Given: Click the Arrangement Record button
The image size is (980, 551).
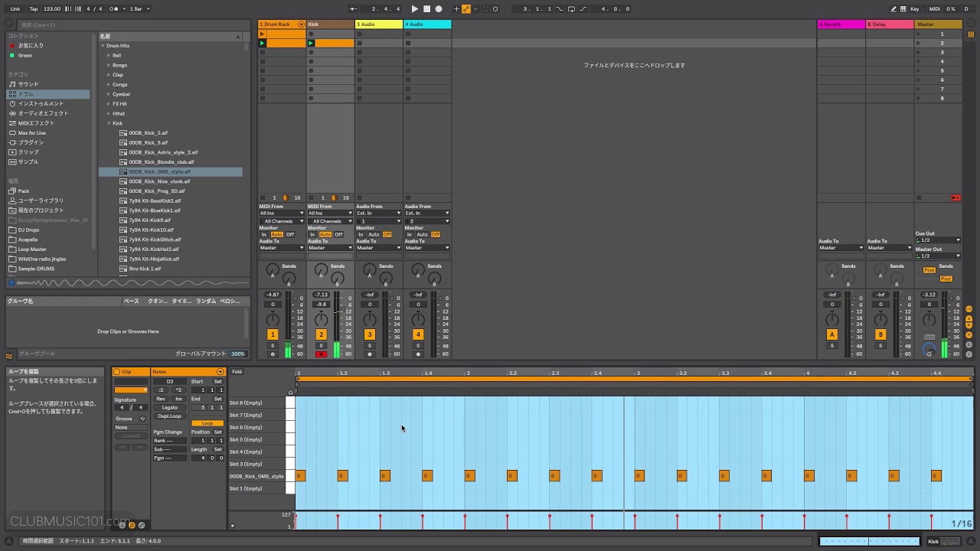Looking at the screenshot, I should [439, 8].
